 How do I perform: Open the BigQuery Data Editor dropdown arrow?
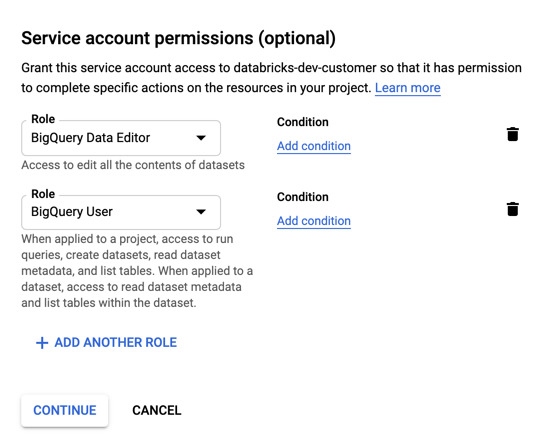201,138
